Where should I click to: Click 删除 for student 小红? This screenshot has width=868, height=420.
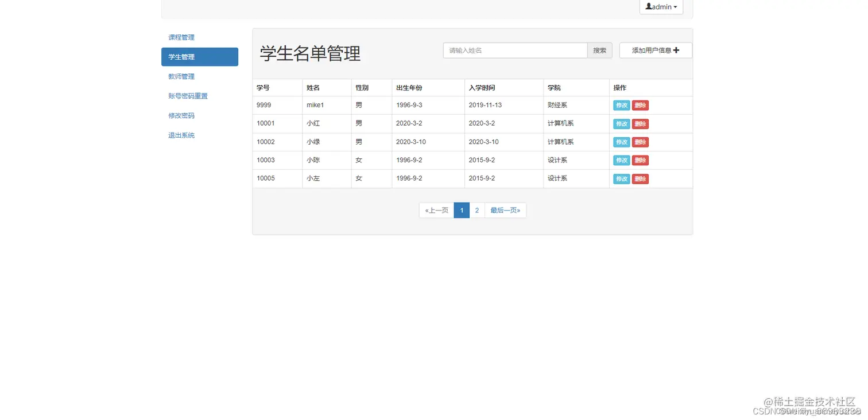[640, 124]
